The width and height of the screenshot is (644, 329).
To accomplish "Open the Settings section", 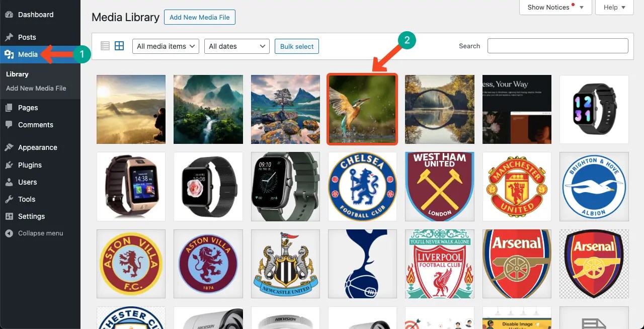I will point(32,216).
